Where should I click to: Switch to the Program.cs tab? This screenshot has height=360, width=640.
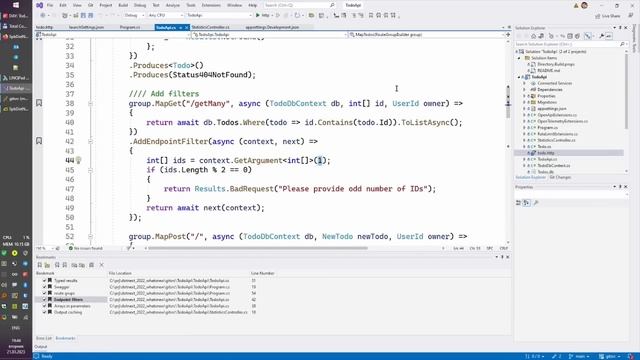pos(130,27)
